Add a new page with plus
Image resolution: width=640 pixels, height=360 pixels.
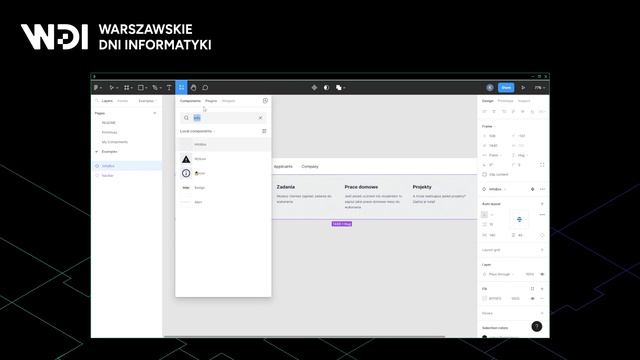(x=155, y=113)
